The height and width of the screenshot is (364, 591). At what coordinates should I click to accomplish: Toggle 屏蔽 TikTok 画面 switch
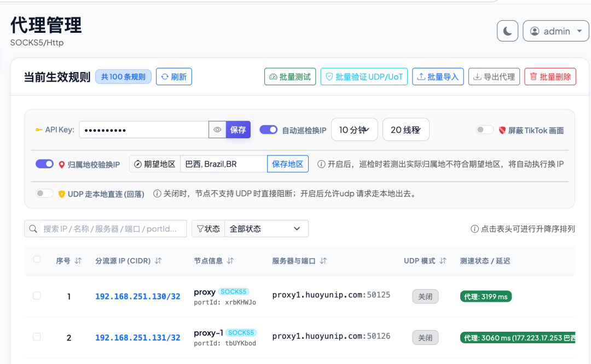pyautogui.click(x=485, y=130)
